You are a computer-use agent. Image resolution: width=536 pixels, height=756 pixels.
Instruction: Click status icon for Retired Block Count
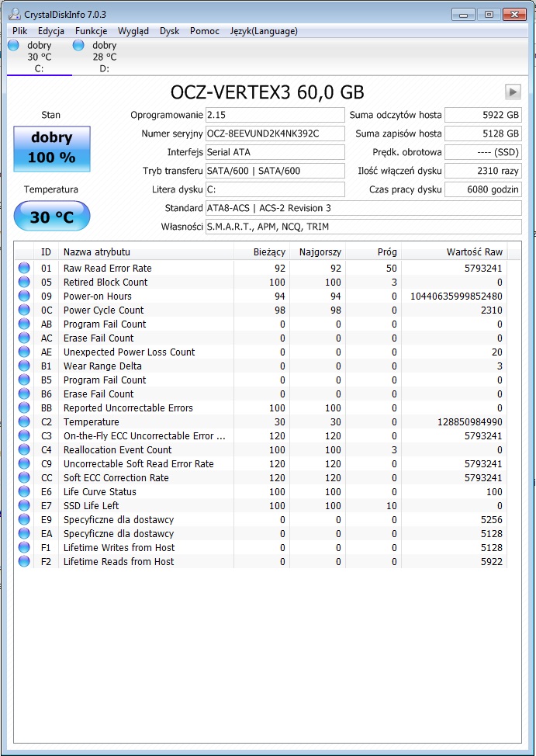24,282
